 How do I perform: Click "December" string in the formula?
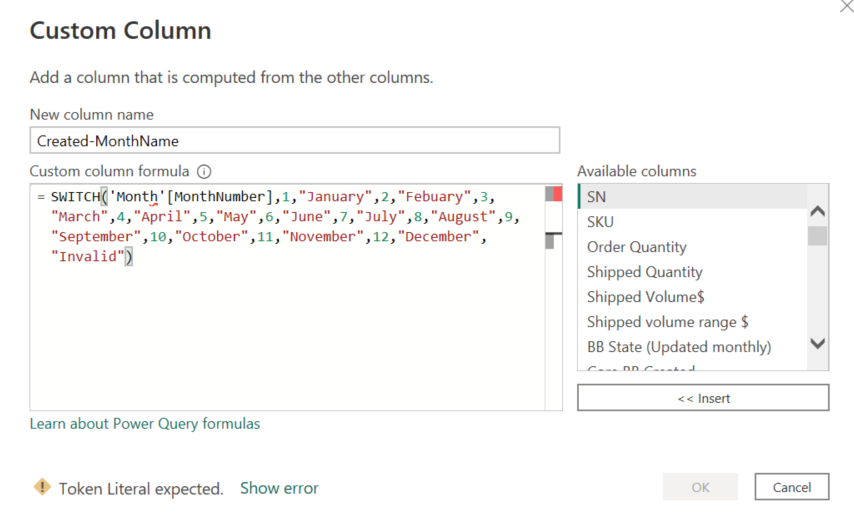pyautogui.click(x=438, y=236)
